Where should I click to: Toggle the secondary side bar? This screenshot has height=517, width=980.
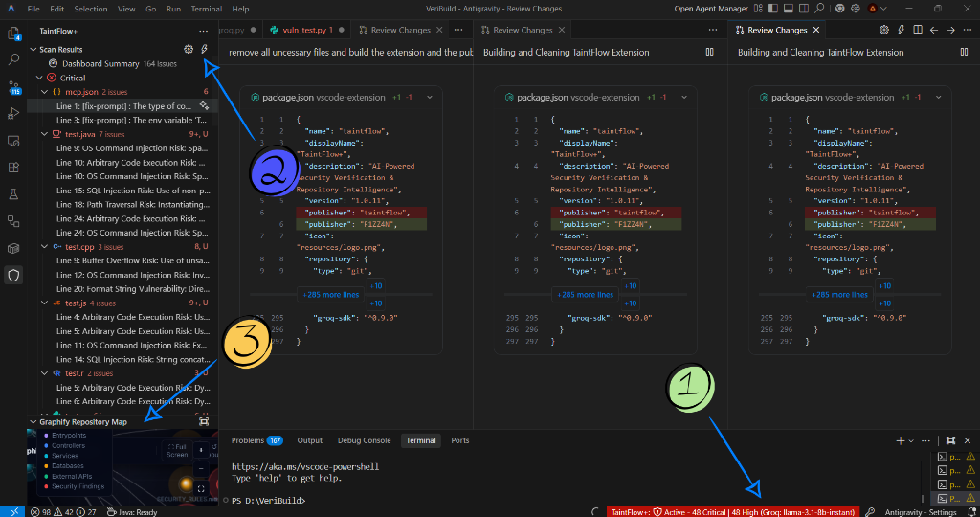803,9
